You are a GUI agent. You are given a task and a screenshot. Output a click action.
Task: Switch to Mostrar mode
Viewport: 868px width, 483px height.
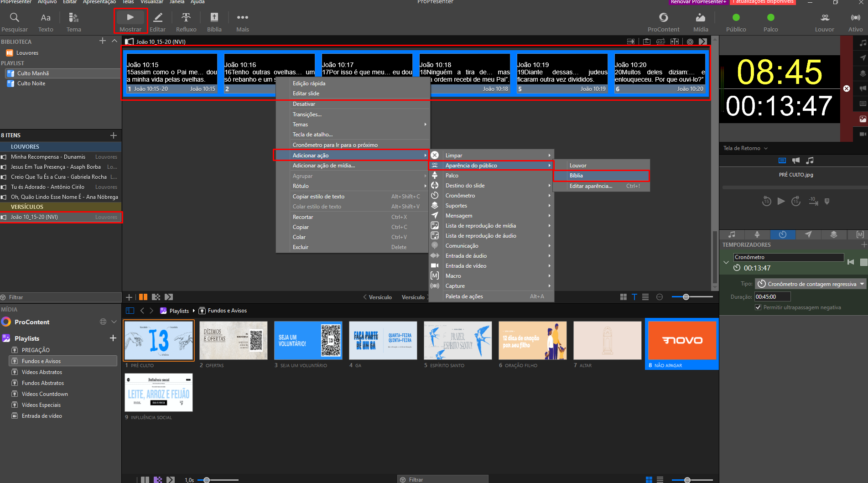click(130, 22)
